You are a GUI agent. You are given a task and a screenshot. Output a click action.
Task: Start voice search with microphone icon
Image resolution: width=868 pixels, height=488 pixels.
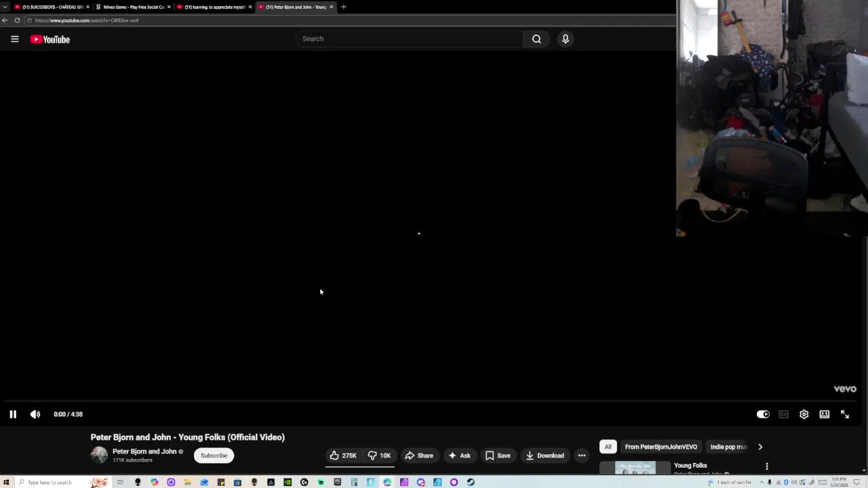point(566,39)
